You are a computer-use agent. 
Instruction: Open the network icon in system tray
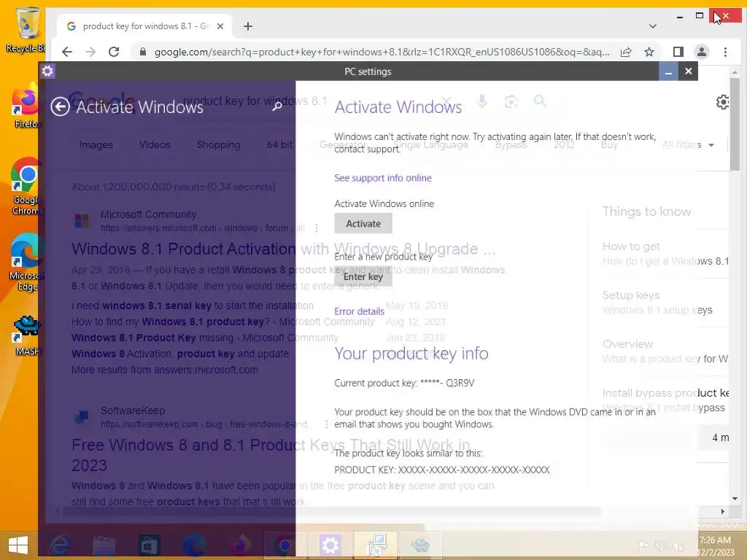tap(661, 545)
